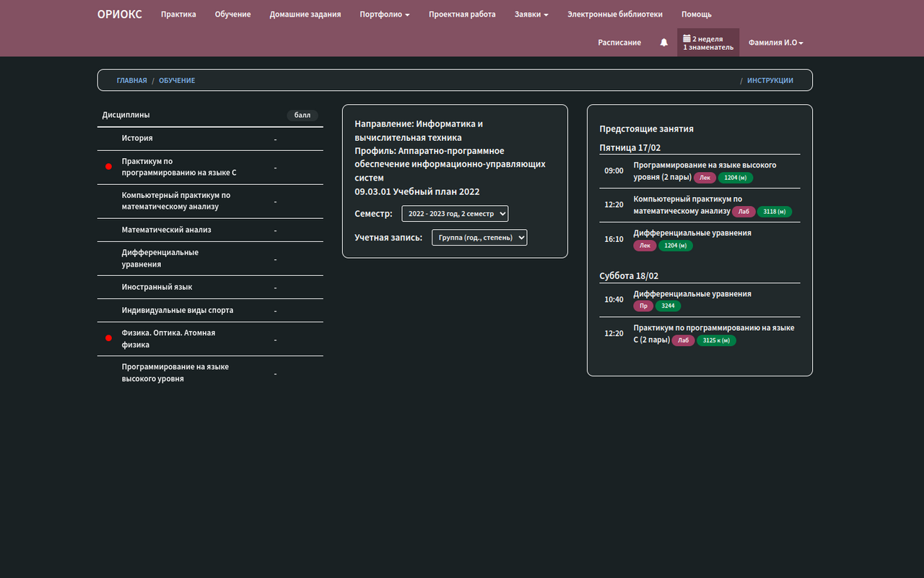
Task: Click the ОБУЧЕНИЕ breadcrumb link
Action: point(177,80)
